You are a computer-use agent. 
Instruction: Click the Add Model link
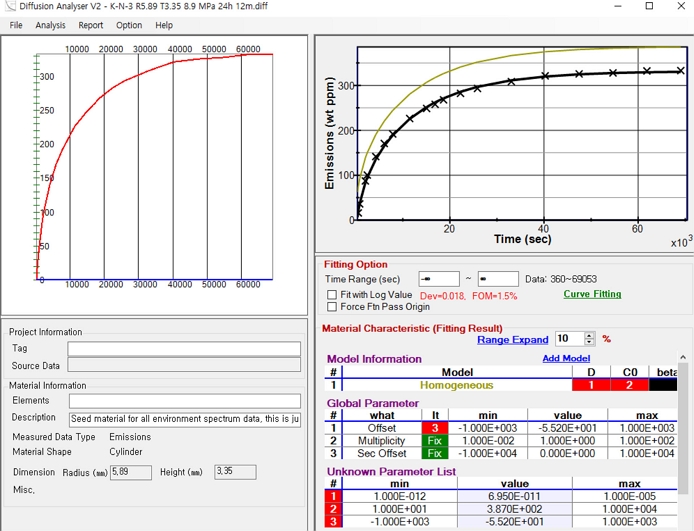[x=566, y=358]
